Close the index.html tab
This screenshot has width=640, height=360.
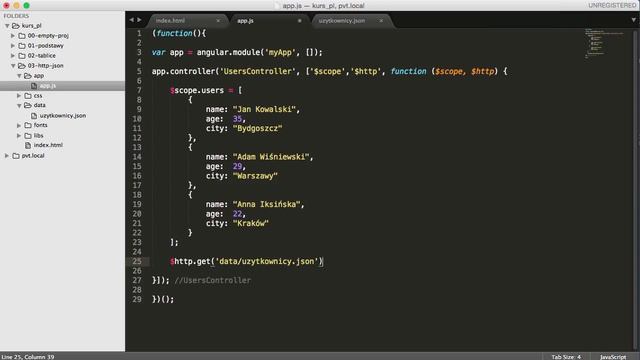point(218,21)
